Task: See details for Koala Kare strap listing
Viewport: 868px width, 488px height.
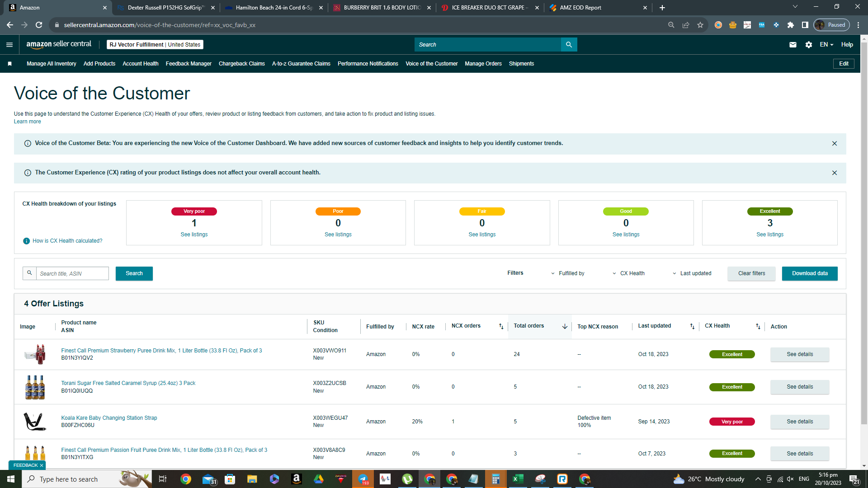Action: 800,422
